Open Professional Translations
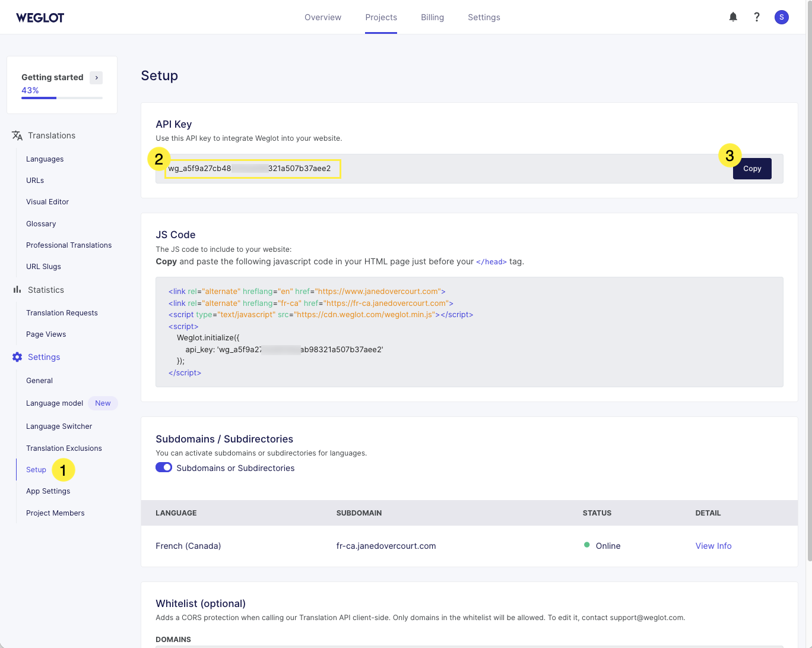Screen dimensions: 812x648 69,245
